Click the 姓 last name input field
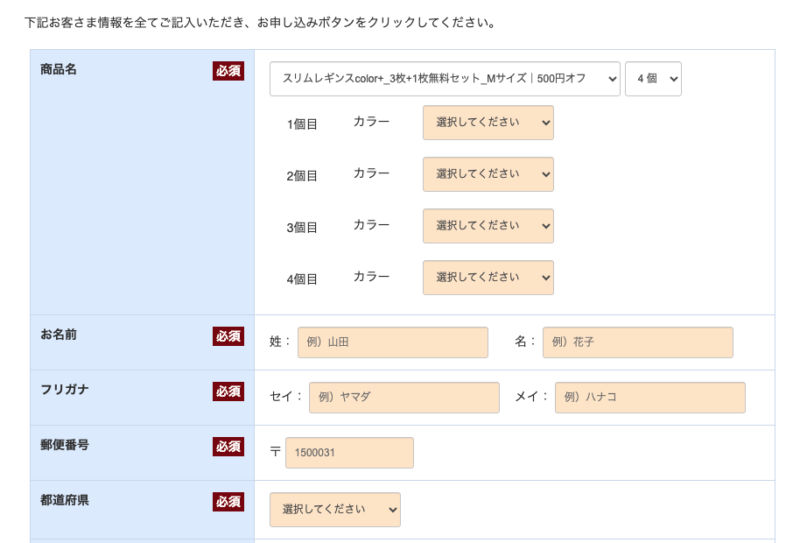This screenshot has height=543, width=800. 393,342
